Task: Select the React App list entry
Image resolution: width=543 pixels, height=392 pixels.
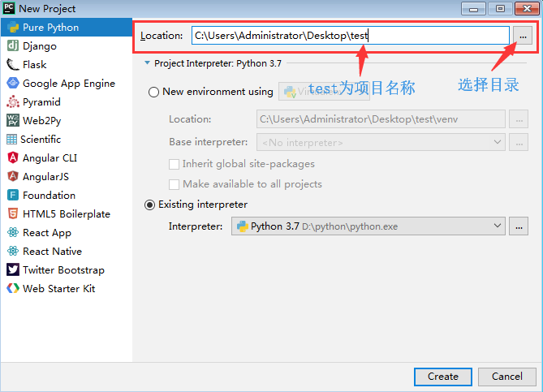Action: (67, 233)
